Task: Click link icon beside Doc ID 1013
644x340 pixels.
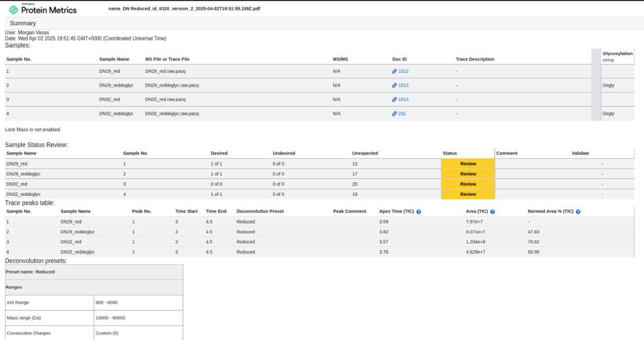Action: click(394, 85)
